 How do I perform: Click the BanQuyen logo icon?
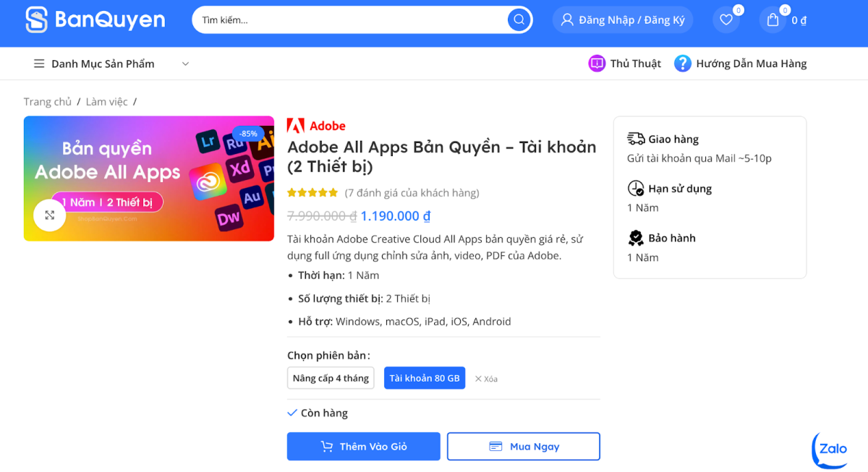(36, 20)
